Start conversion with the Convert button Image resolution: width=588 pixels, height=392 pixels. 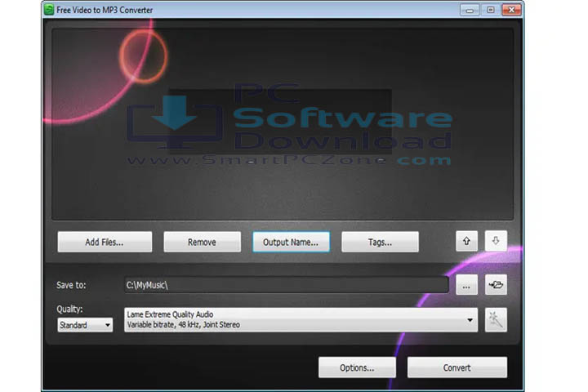457,367
